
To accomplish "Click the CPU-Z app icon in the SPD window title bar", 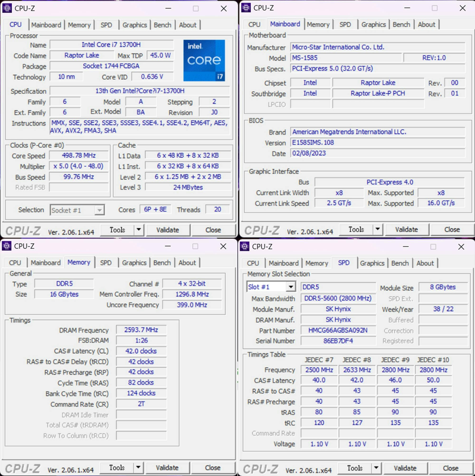I will pos(244,246).
